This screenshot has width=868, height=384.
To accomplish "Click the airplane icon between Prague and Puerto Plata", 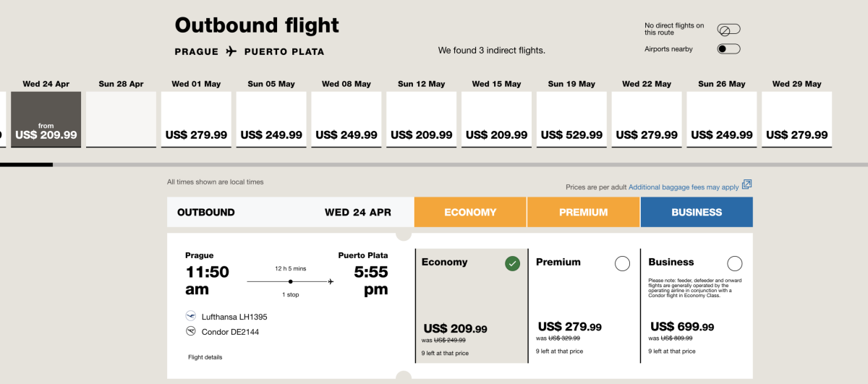I will pyautogui.click(x=231, y=51).
